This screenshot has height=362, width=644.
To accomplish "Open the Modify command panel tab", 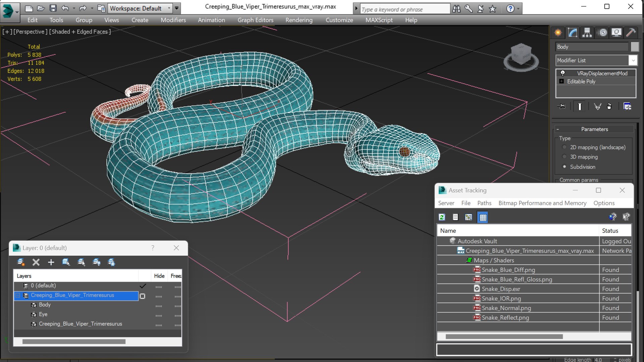I will click(573, 33).
